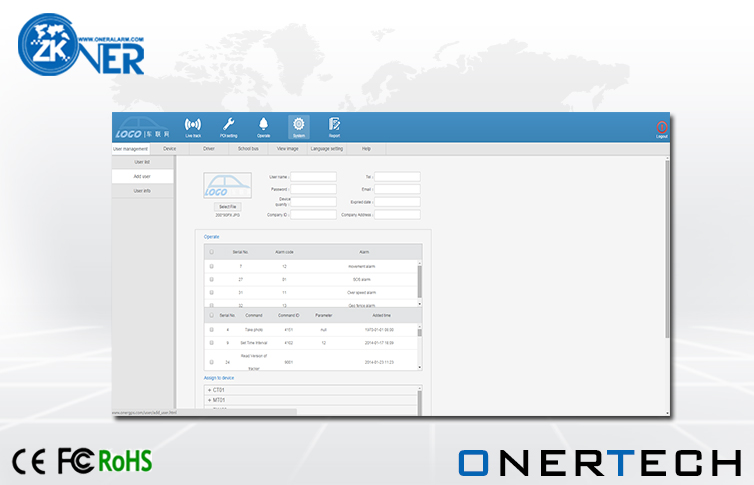Click the Movement alarm text
The image size is (754, 485).
pyautogui.click(x=362, y=267)
